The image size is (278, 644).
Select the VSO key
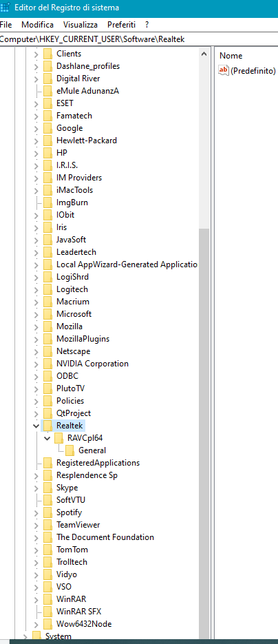click(x=64, y=587)
